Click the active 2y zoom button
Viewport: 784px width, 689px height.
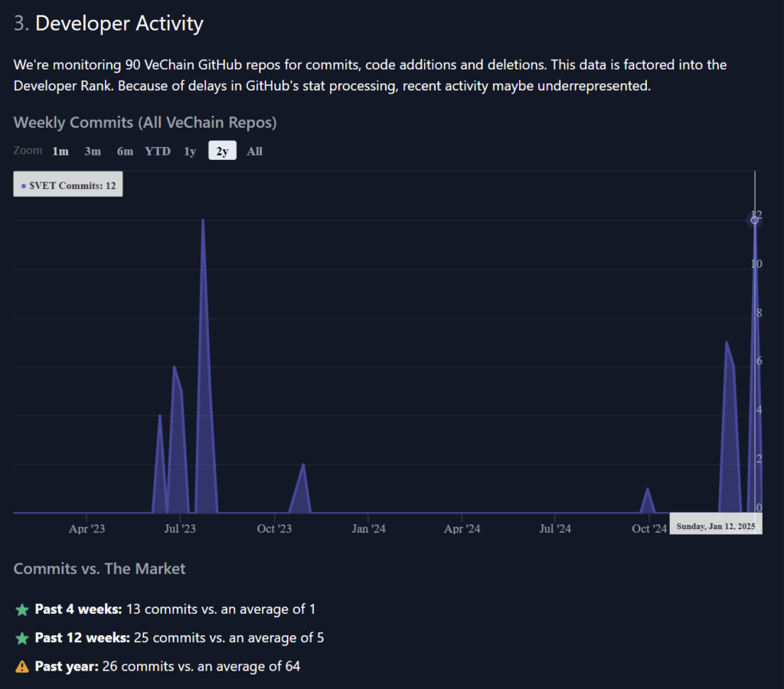222,151
